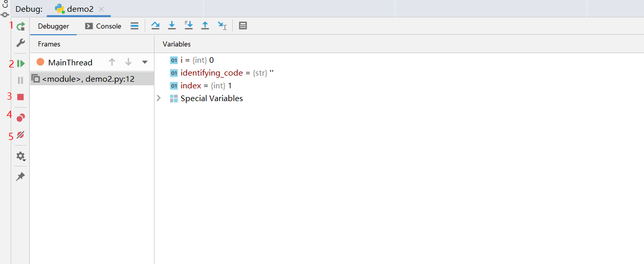Expand the Special Variables node
644x264 pixels.
tap(159, 98)
